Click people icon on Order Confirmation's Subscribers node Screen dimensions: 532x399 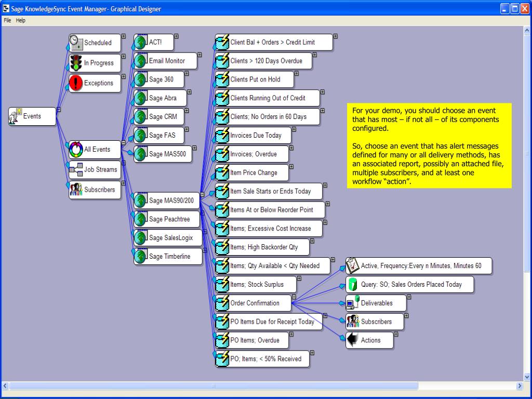pos(353,322)
